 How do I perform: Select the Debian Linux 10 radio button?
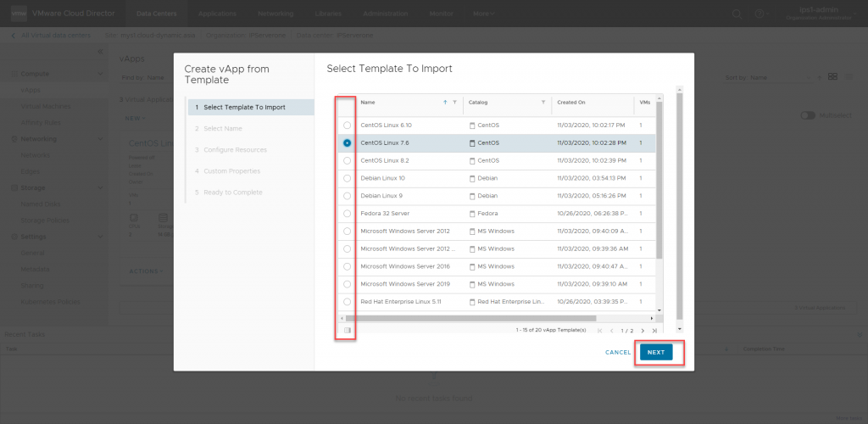[x=347, y=178]
